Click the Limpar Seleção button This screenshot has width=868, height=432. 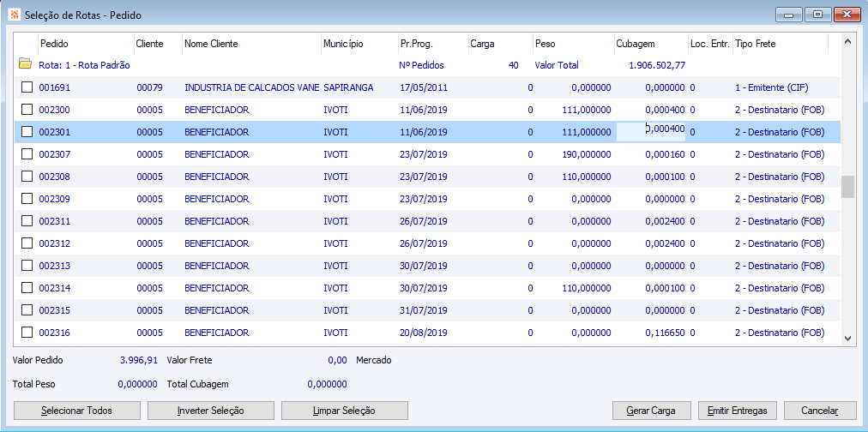[x=344, y=411]
